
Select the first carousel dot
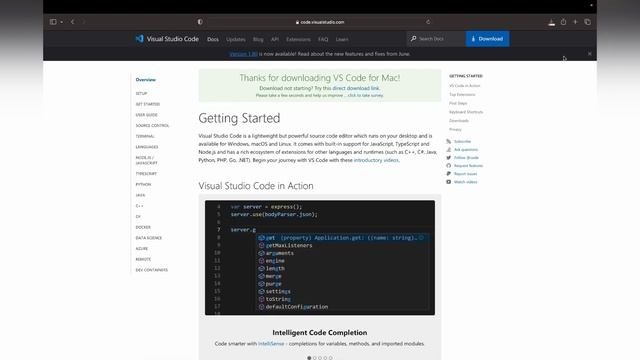pyautogui.click(x=309, y=358)
